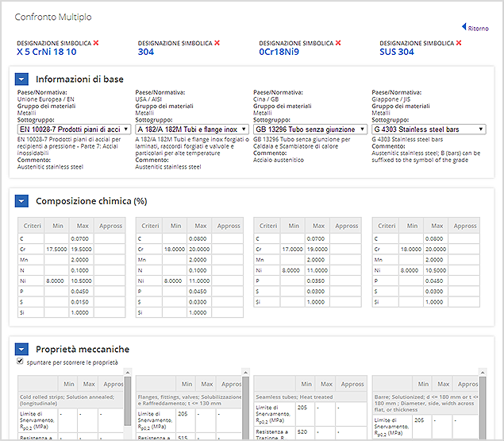
Task: Remove SUS 304 with the red X icon
Action: click(459, 43)
